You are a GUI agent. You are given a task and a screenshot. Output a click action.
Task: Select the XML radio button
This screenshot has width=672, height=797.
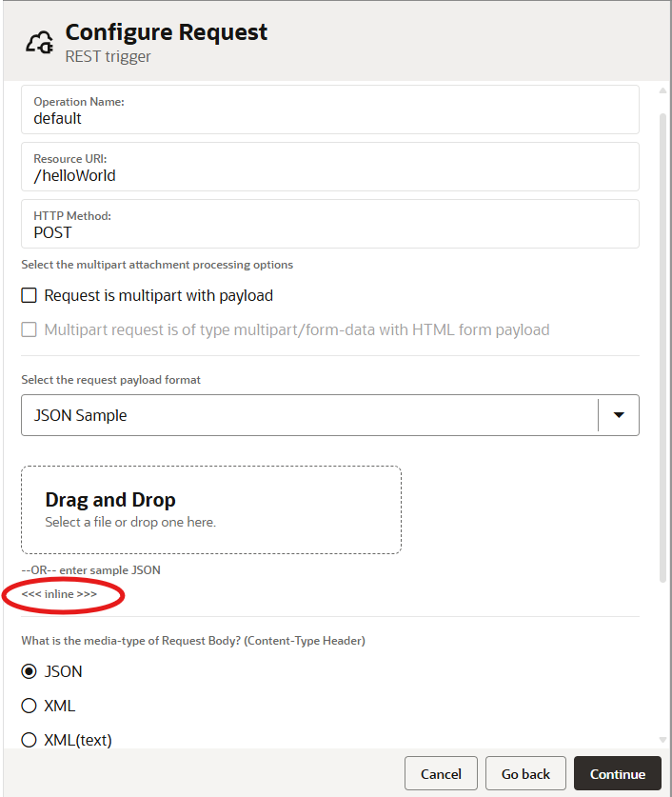coord(29,706)
